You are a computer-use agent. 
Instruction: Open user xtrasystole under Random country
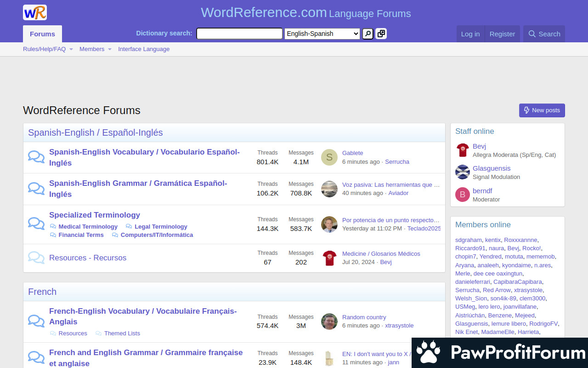399,325
